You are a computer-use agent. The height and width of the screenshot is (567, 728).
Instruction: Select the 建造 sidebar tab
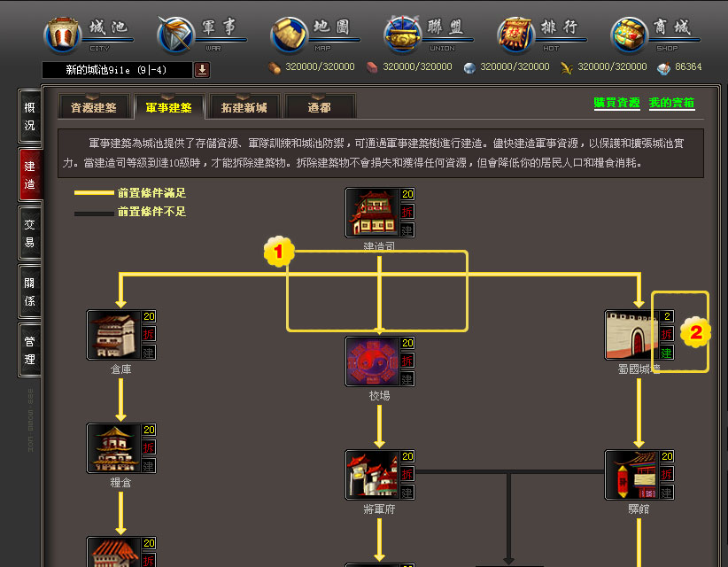click(x=30, y=175)
